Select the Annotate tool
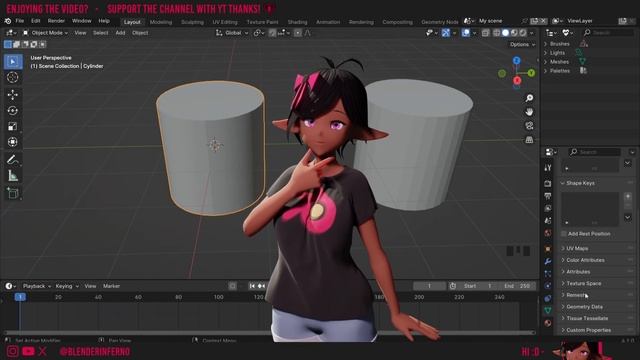Viewport: 640px width, 360px height. point(13,160)
